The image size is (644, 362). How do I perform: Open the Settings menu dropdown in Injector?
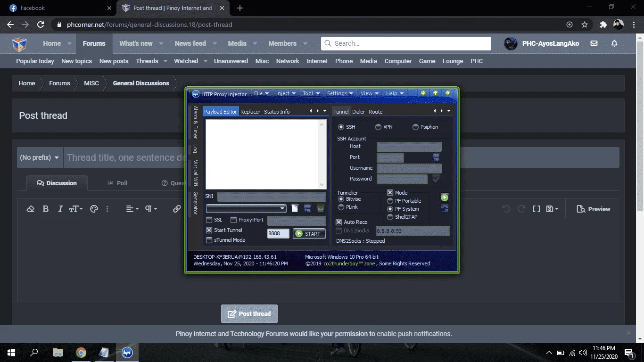[x=340, y=93]
